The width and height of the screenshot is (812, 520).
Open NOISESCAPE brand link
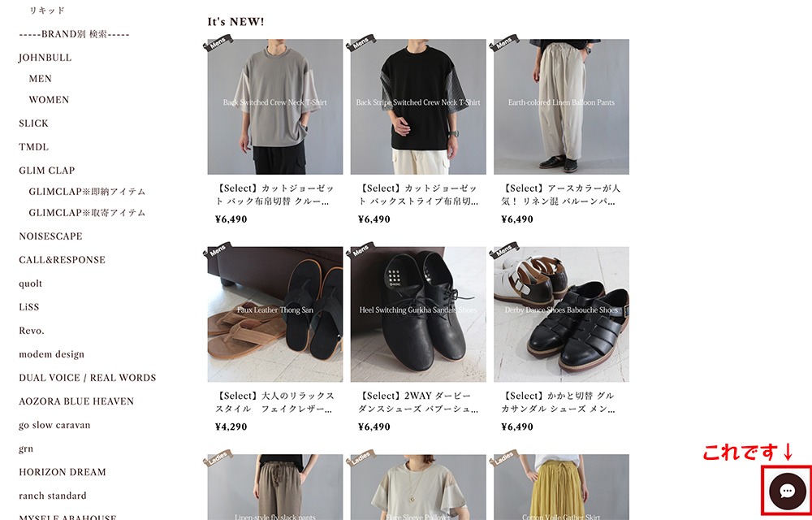click(50, 236)
